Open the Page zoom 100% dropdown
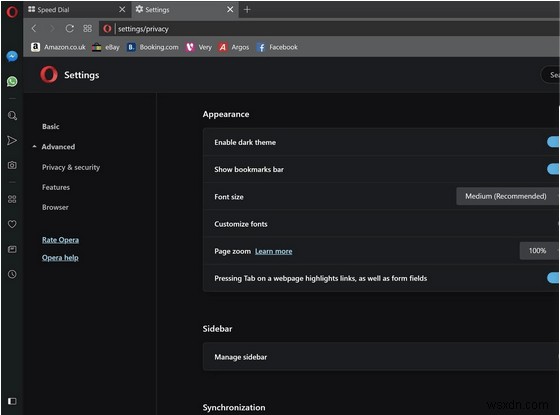 tap(539, 251)
